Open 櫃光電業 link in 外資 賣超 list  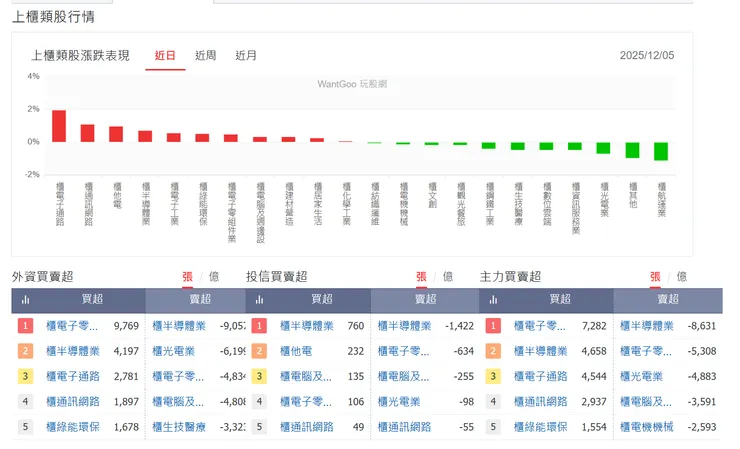173,351
